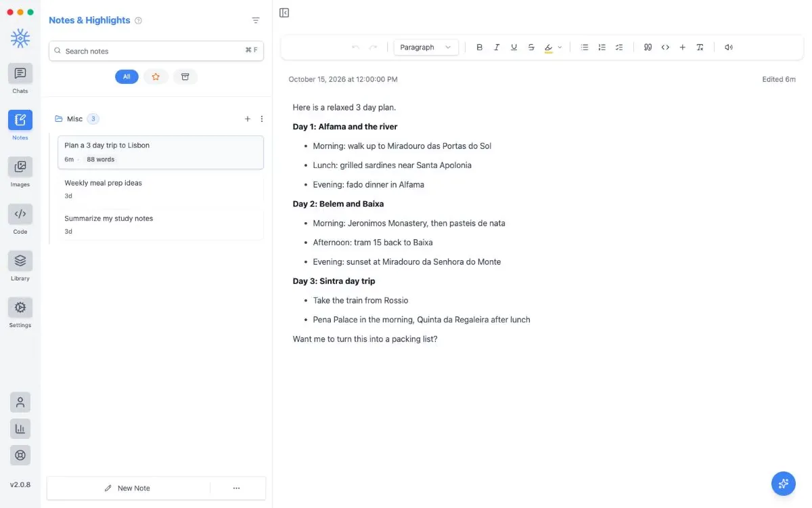Open the Library section
812x508 pixels.
click(x=20, y=261)
